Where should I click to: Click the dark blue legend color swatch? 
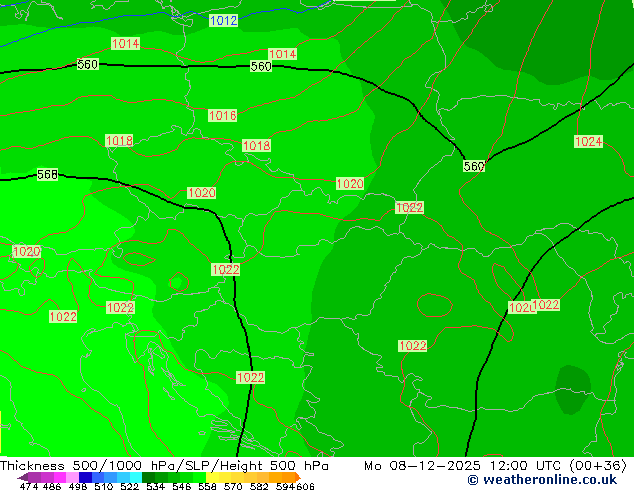(x=85, y=477)
